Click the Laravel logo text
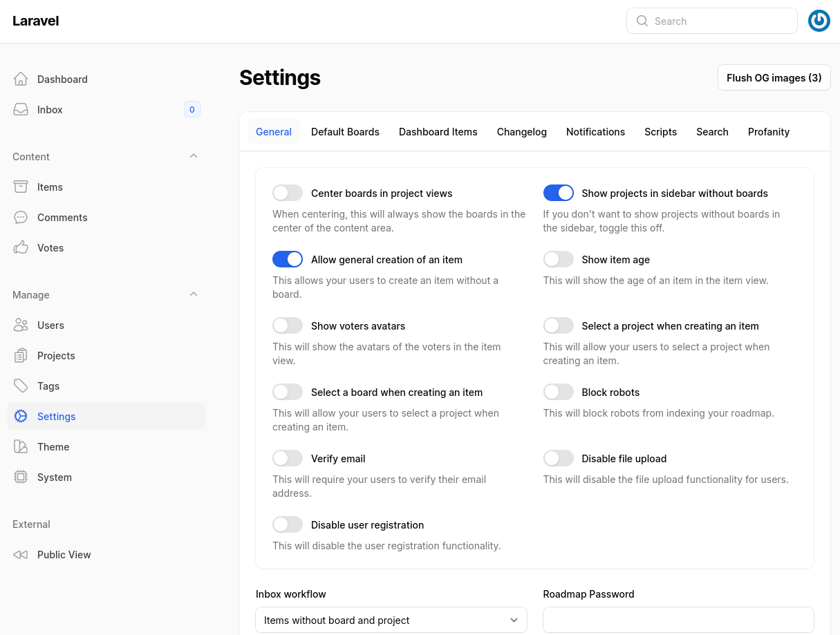 [x=35, y=21]
